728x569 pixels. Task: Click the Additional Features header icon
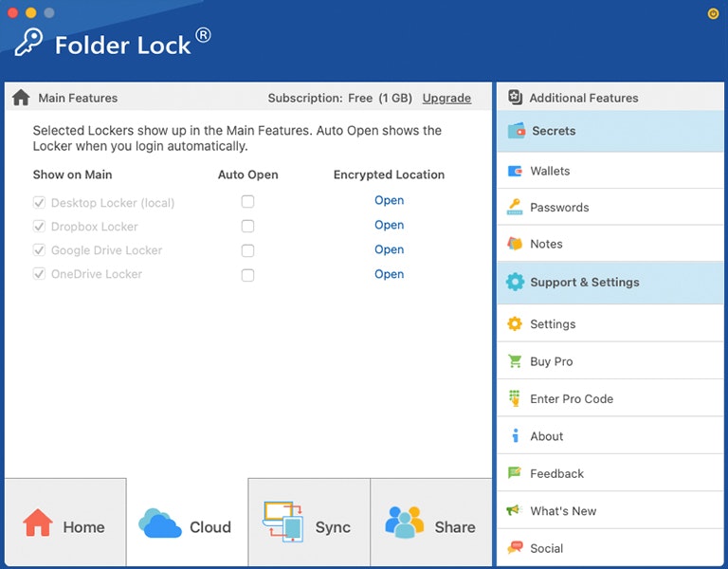pos(515,98)
